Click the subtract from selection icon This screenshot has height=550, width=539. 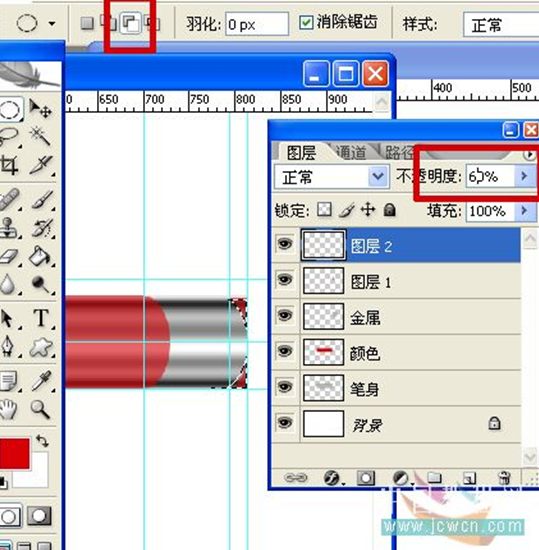click(130, 24)
